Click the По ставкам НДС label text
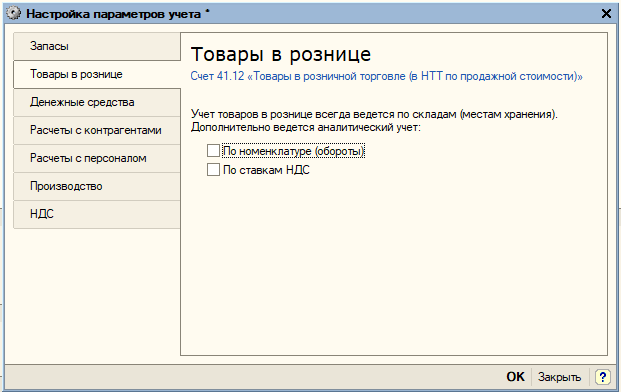Image resolution: width=621 pixels, height=392 pixels. pos(266,170)
